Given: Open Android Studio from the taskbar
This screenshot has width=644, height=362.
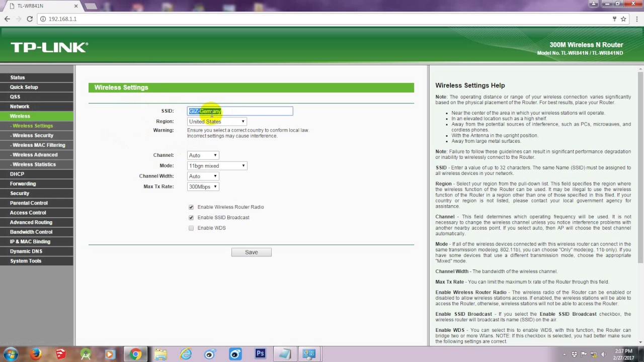Looking at the screenshot, I should tap(86, 354).
